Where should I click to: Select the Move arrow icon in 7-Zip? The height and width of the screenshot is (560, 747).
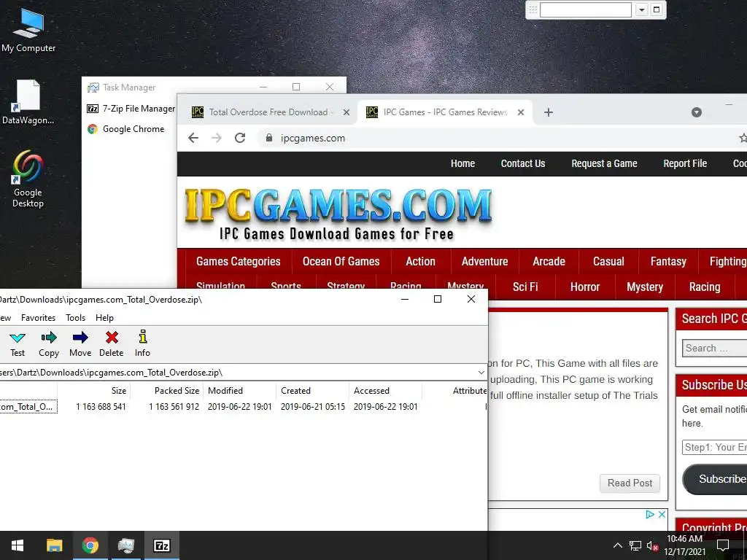coord(80,338)
